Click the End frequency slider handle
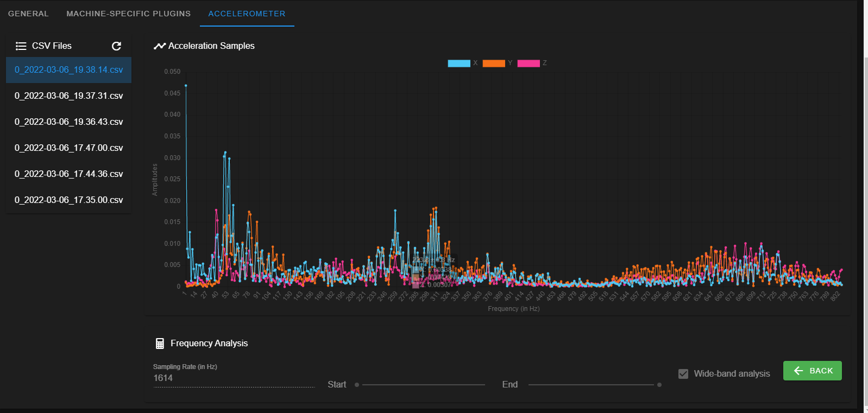This screenshot has height=413, width=868. pos(659,385)
